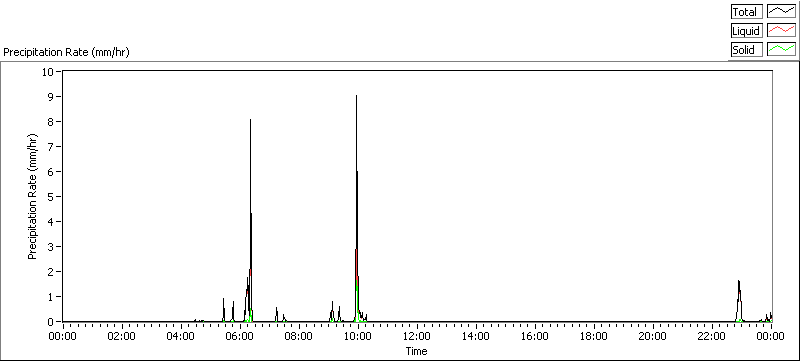Click the 20:00 time axis tick label
Image resolution: width=800 pixels, height=361 pixels.
[652, 336]
